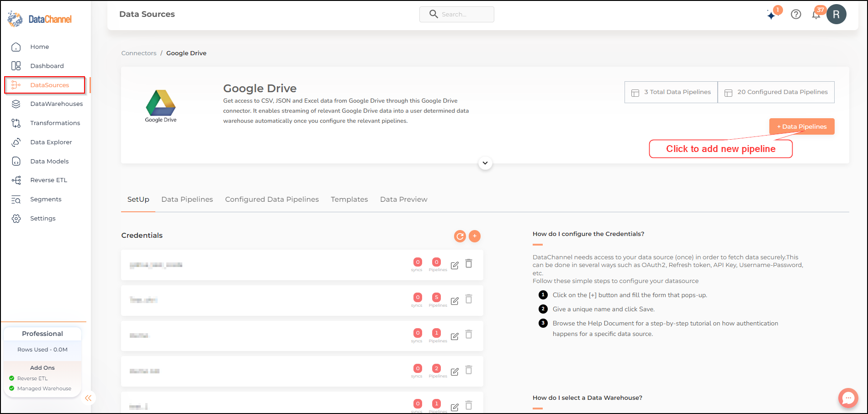Viewport: 868px width, 414px height.
Task: Click the Google Drive connector logo
Action: pyautogui.click(x=161, y=106)
